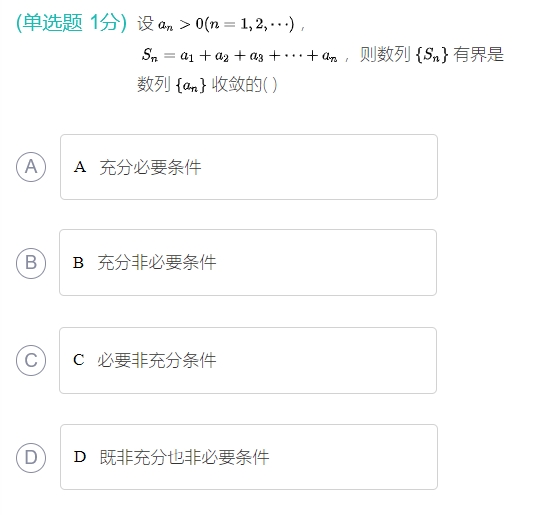
Task: Click the answer box 充分非必要条件
Action: [x=248, y=263]
